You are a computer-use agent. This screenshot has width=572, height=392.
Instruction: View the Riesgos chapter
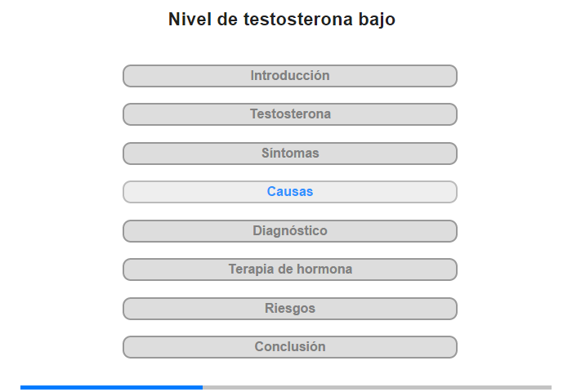tap(290, 309)
